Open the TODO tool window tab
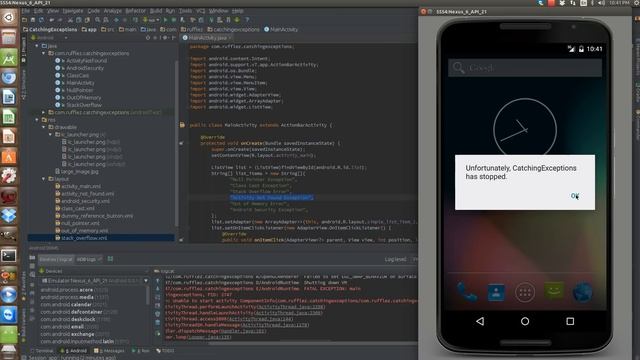This screenshot has height=360, width=640. 165,351
